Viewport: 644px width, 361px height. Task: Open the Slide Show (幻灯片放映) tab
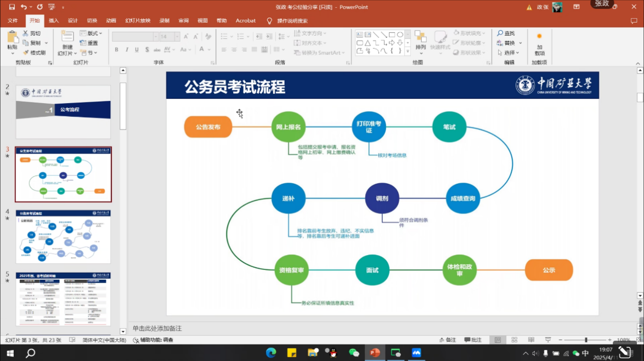(137, 20)
